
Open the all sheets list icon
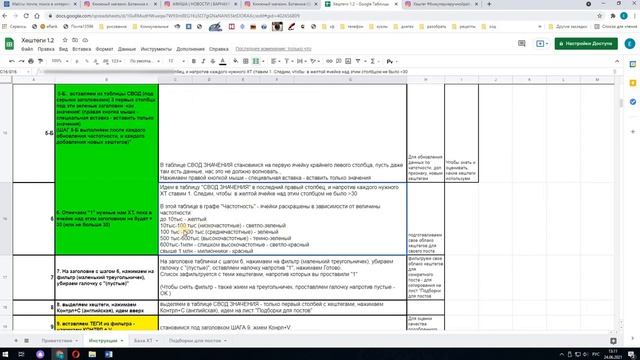click(x=26, y=340)
